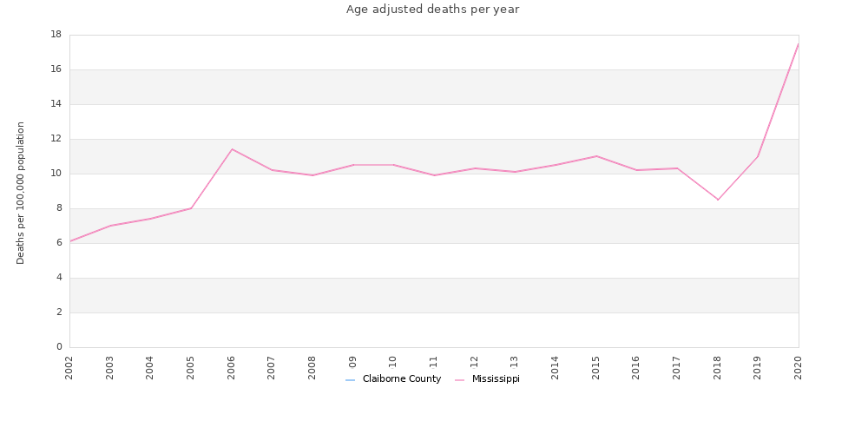Click the 2006 peak on Mississippi line

[x=232, y=149]
